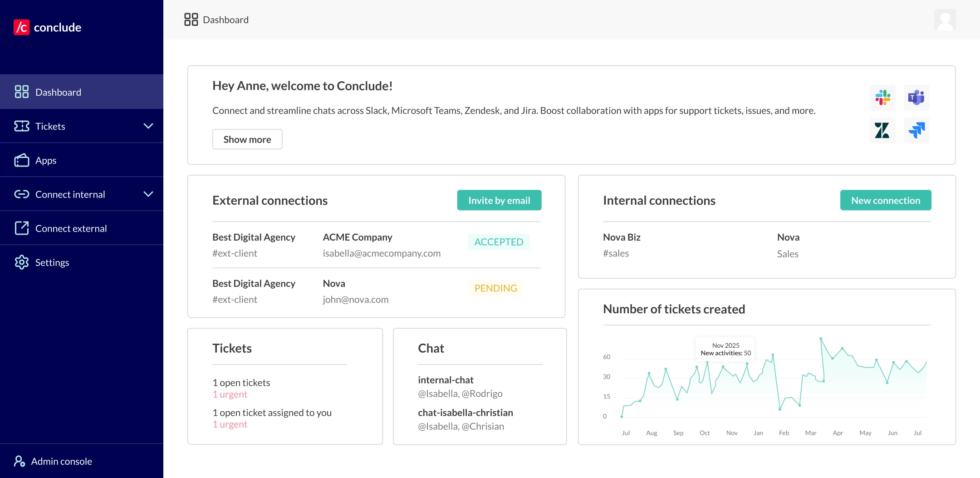Click the Conclude logo
Image resolution: width=980 pixels, height=478 pixels.
(x=48, y=27)
